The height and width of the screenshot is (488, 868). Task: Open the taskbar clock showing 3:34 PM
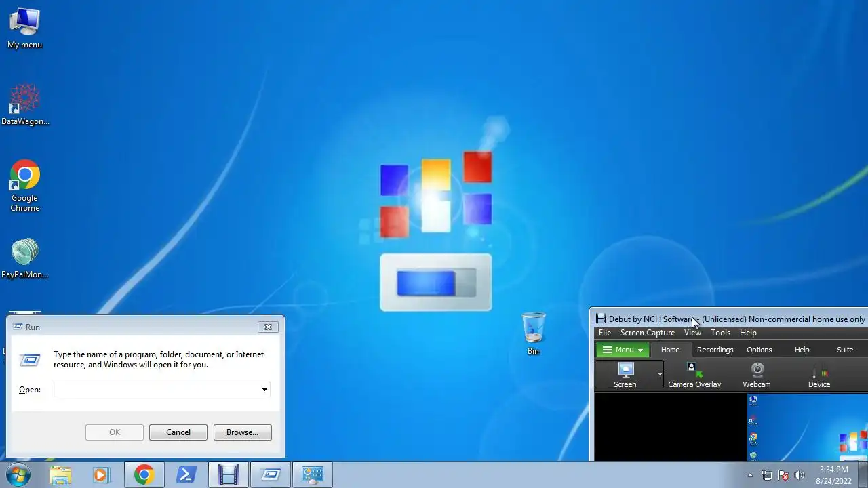[833, 475]
